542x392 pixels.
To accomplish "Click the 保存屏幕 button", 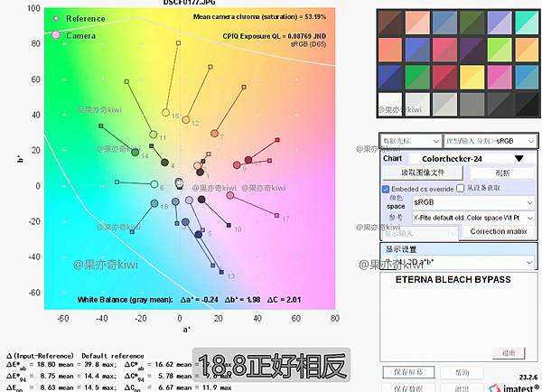I will 408,372.
